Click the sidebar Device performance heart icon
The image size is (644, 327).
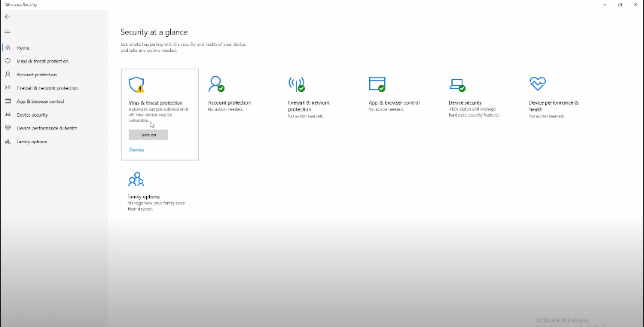pyautogui.click(x=8, y=128)
